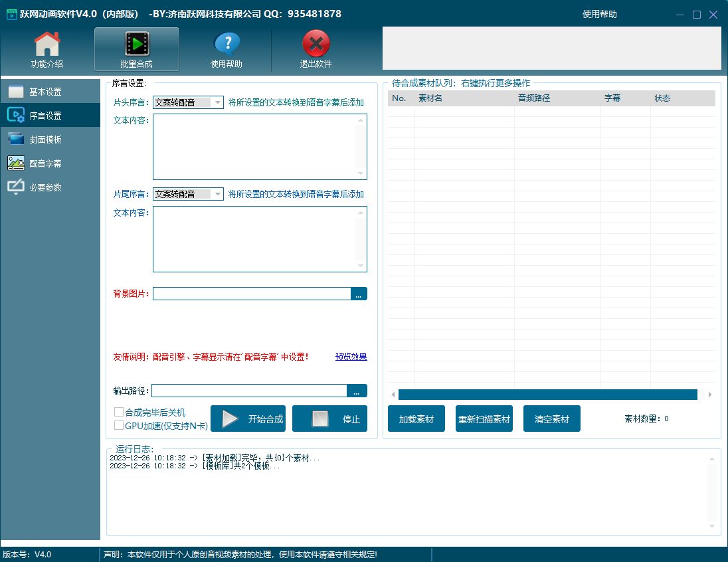This screenshot has width=728, height=562.
Task: Browse for 背景图片 file
Action: (359, 294)
